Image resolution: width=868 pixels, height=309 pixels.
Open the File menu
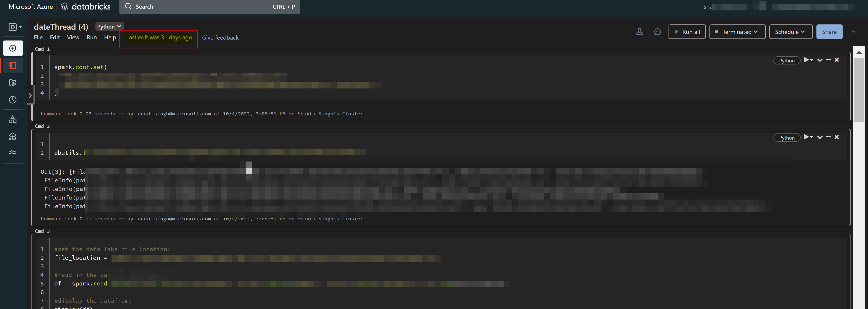[38, 37]
